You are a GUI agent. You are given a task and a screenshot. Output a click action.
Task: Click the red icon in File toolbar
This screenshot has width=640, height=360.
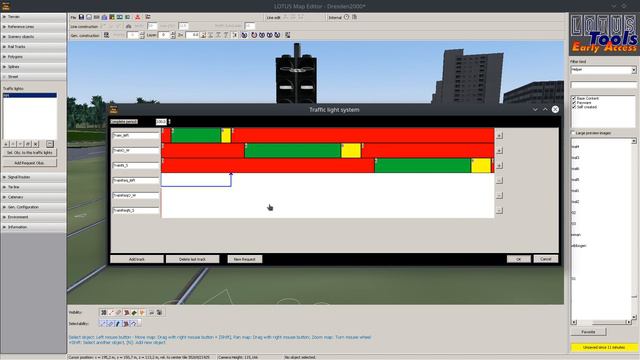click(138, 17)
